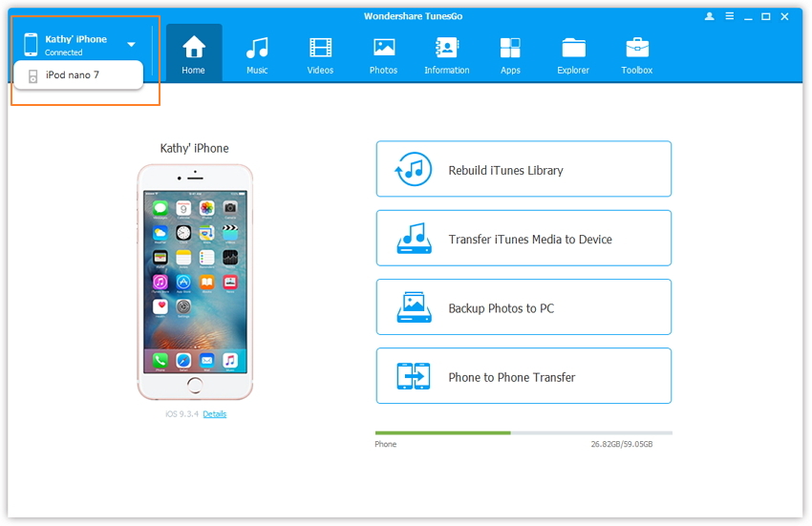Open the Music tab icon
Image resolution: width=812 pixels, height=526 pixels.
point(257,49)
